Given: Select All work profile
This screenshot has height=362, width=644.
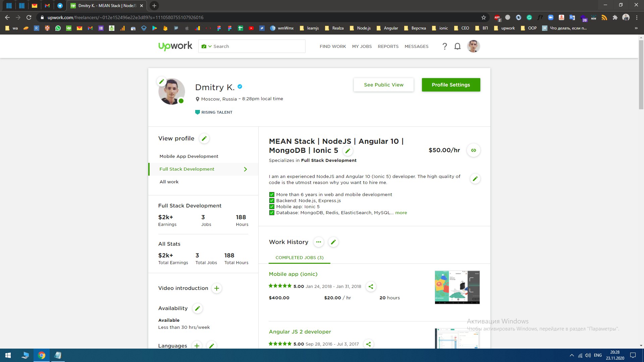Looking at the screenshot, I should [x=169, y=182].
